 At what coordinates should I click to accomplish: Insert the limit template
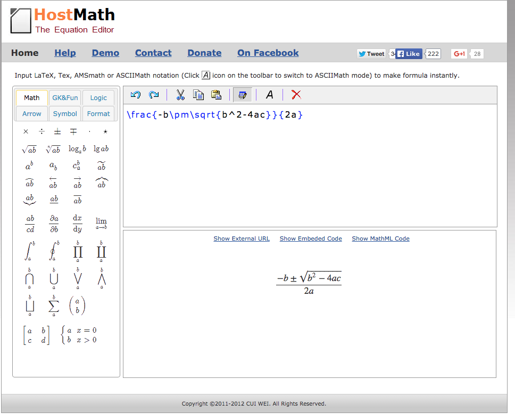coord(101,223)
